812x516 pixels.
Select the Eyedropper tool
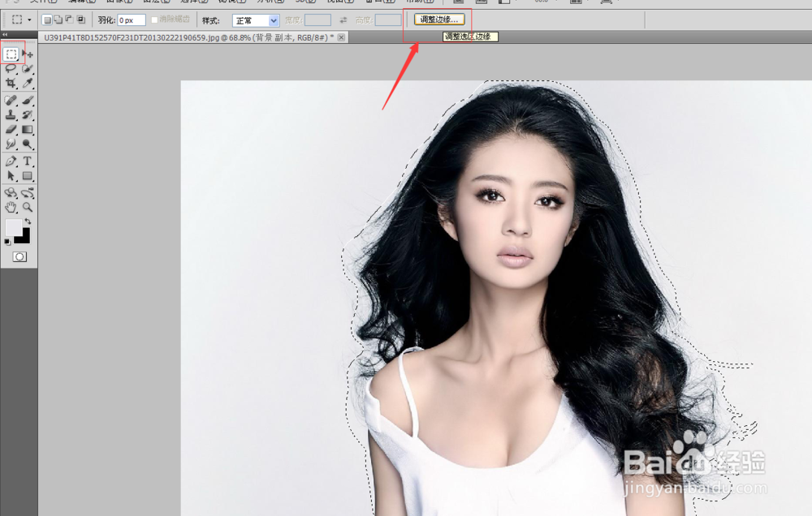pyautogui.click(x=28, y=83)
